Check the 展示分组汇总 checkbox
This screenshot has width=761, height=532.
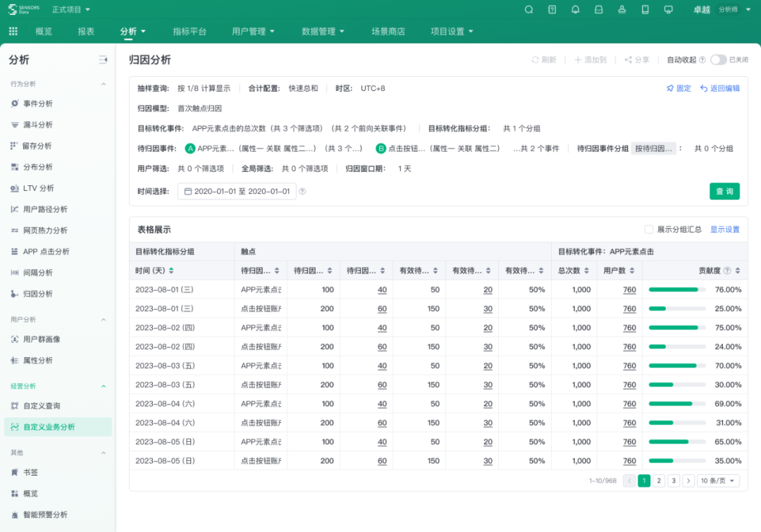coord(647,229)
